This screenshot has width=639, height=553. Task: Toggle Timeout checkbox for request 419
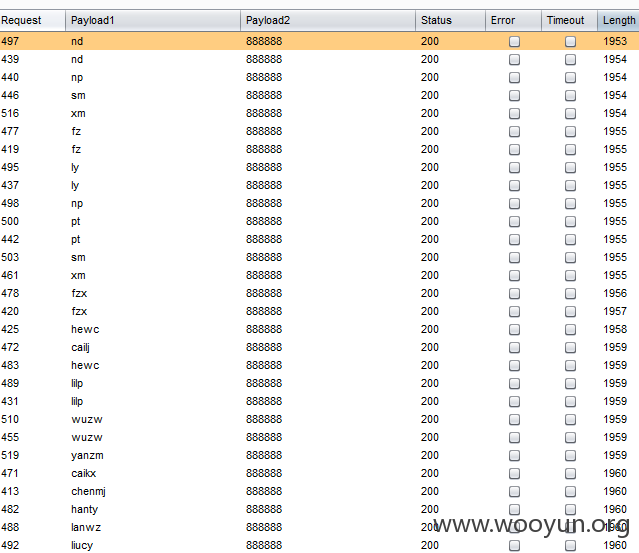click(x=571, y=150)
